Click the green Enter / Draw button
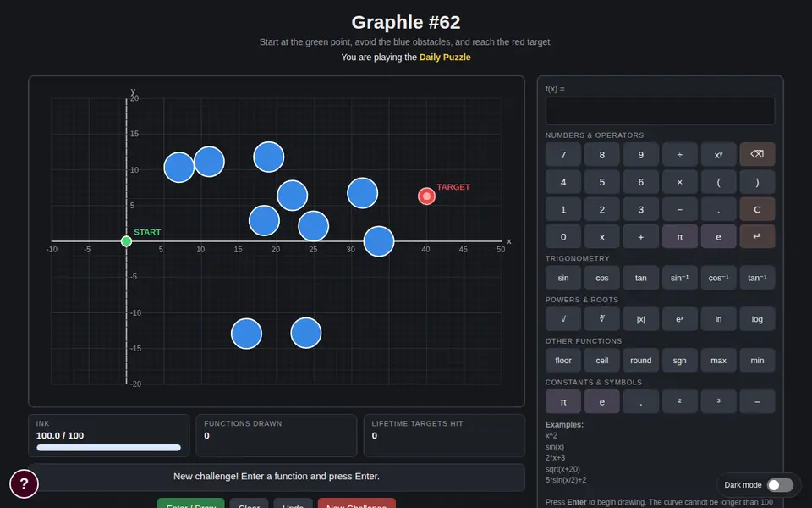 coord(191,504)
